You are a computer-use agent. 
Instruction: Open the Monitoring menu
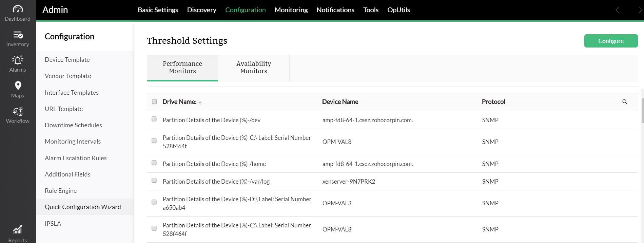pos(291,10)
